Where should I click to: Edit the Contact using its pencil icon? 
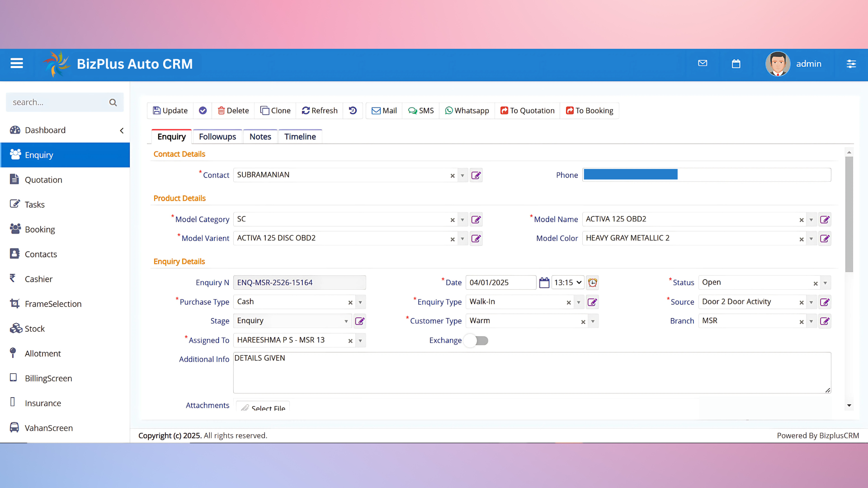click(x=476, y=175)
